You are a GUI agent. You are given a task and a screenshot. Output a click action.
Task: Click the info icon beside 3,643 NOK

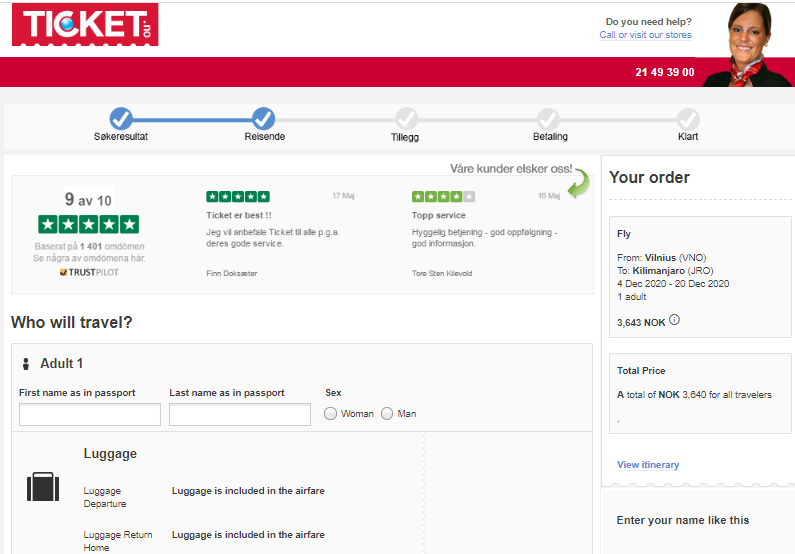(674, 320)
